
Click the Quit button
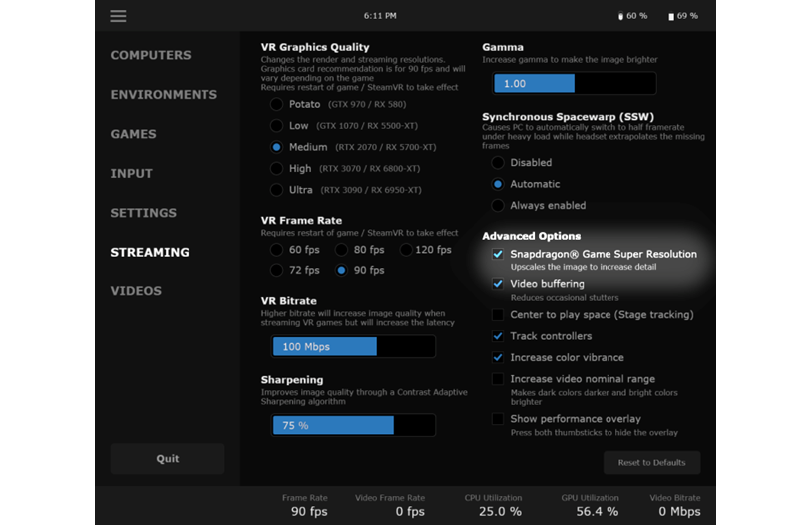click(168, 459)
